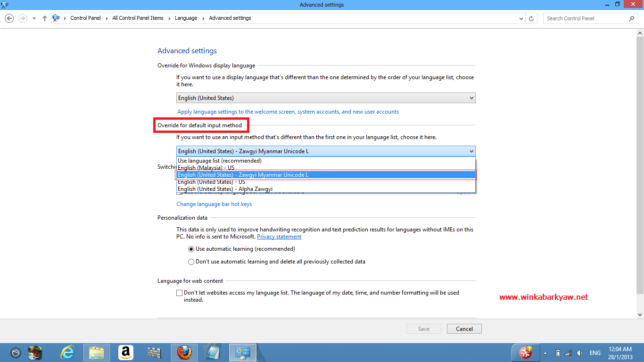This screenshot has width=644, height=362.
Task: Choose English (United States) - US
Action: [326, 182]
